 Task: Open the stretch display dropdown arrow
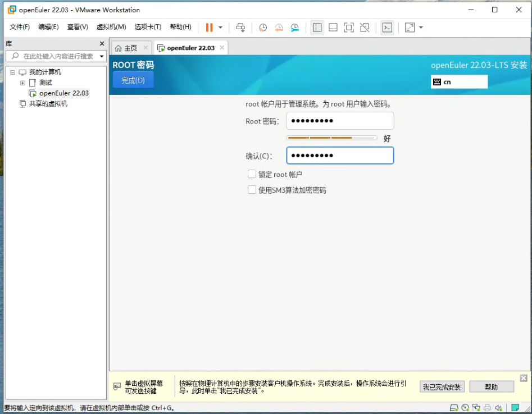click(421, 28)
